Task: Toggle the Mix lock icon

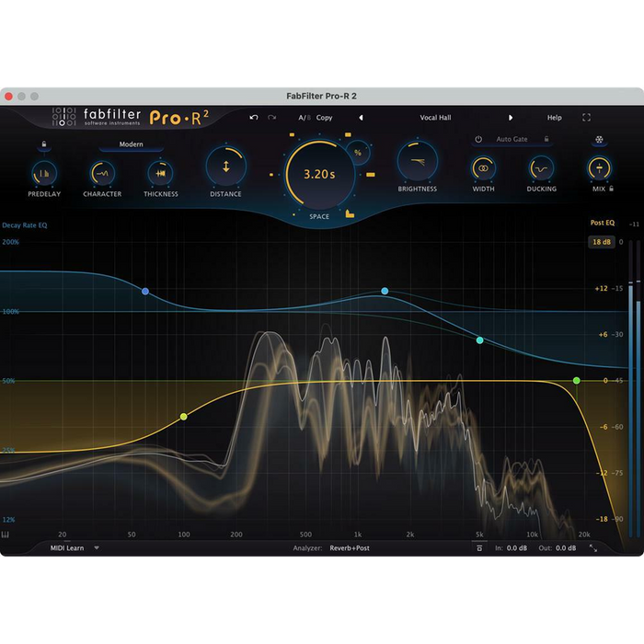Action: 612,189
